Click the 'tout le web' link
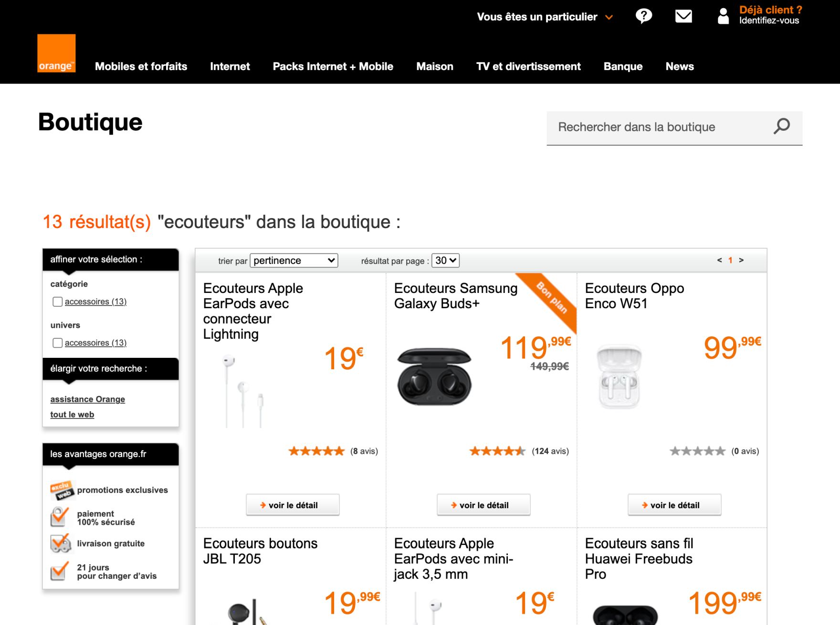The height and width of the screenshot is (625, 840). 72,414
